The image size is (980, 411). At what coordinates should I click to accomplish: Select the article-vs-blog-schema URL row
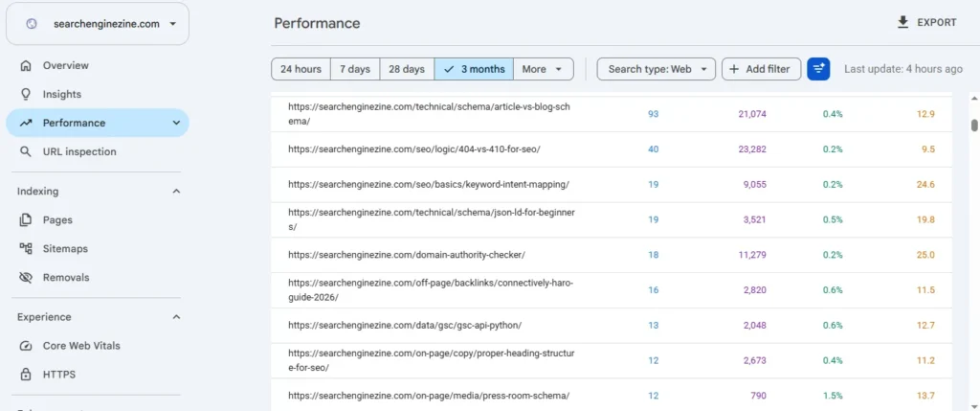[x=612, y=114]
